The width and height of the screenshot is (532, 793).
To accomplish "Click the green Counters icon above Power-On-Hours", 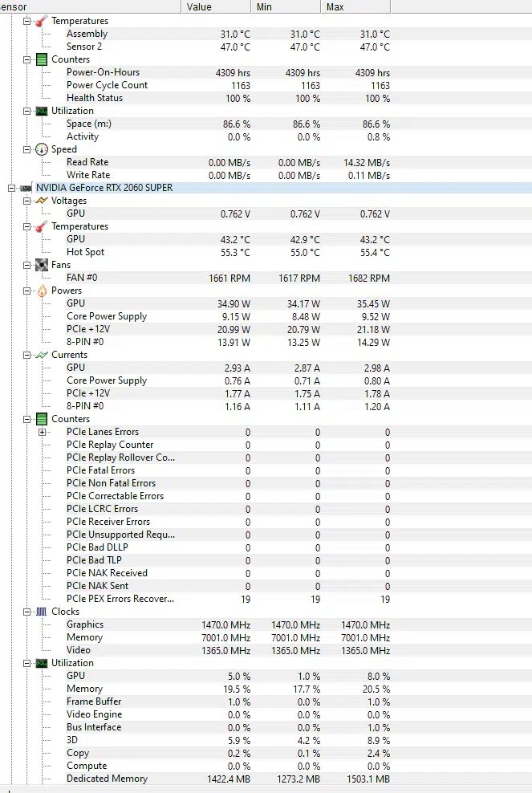I will [42, 59].
